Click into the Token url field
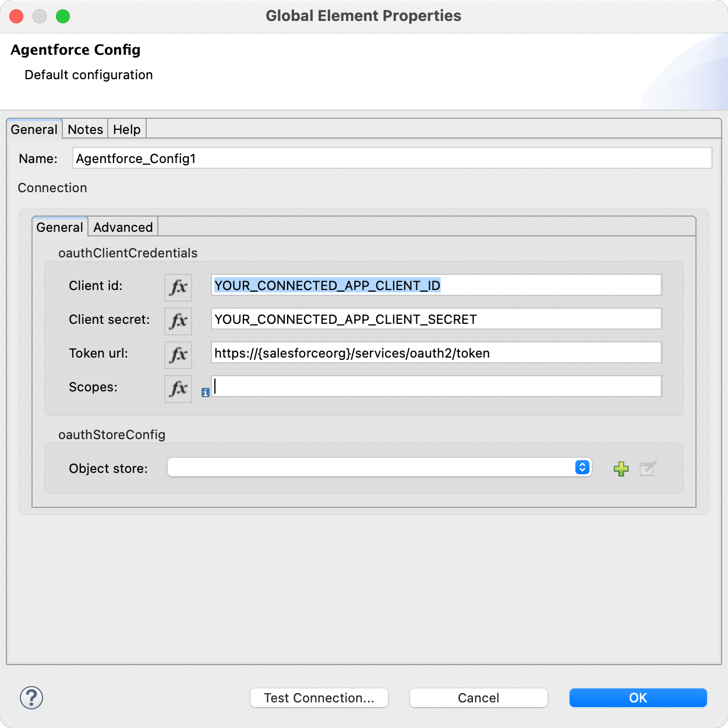Screen dimensions: 728x728 [x=437, y=353]
